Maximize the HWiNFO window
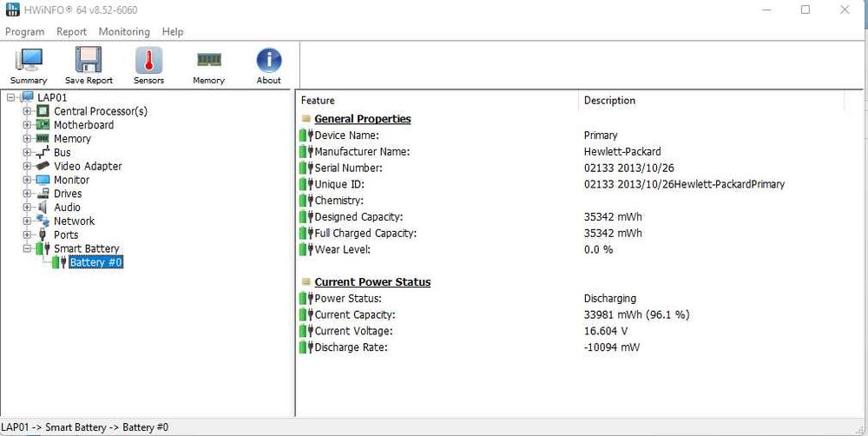The width and height of the screenshot is (868, 436). pyautogui.click(x=806, y=10)
